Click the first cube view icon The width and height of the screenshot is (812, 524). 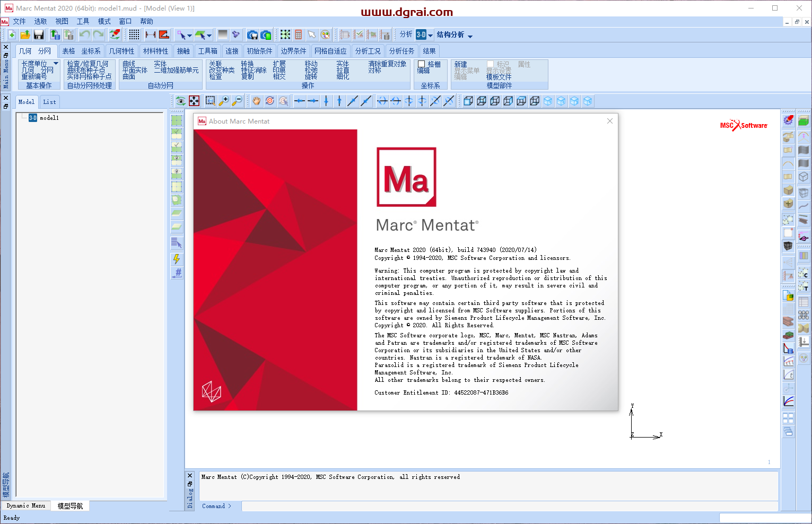pos(468,101)
